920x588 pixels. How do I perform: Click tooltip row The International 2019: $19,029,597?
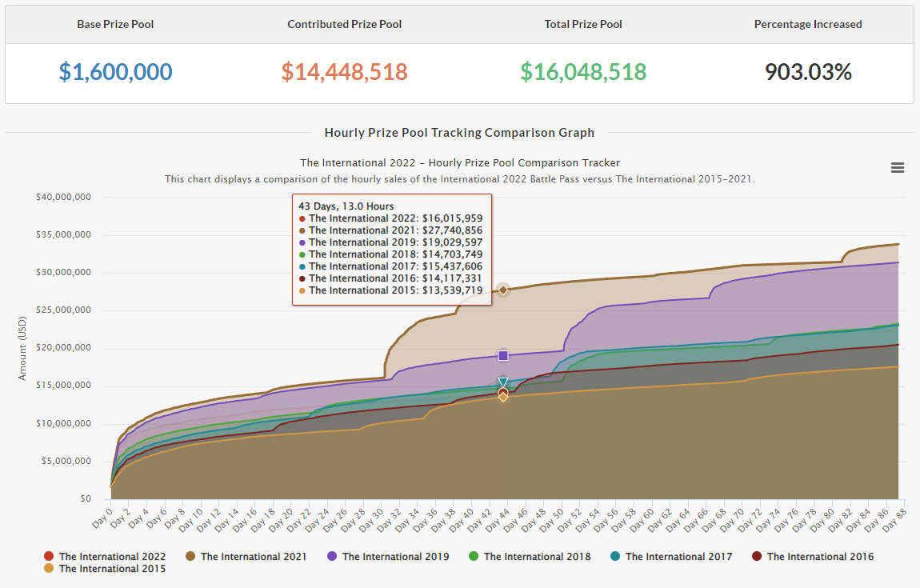point(390,242)
